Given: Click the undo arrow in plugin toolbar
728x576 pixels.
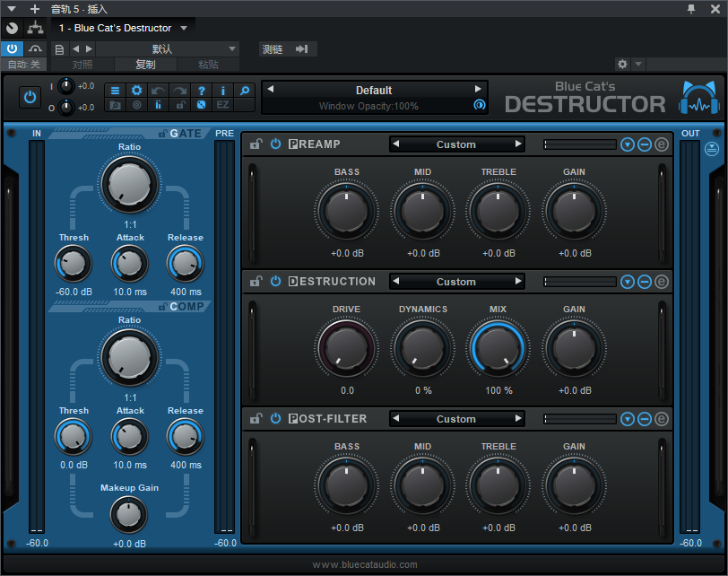Looking at the screenshot, I should pyautogui.click(x=158, y=91).
